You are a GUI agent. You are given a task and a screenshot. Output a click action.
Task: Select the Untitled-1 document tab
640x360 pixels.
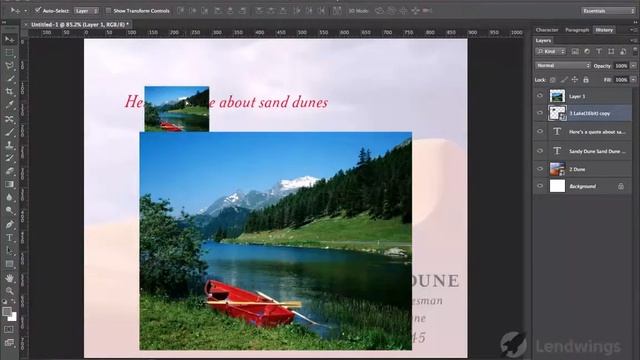point(80,24)
